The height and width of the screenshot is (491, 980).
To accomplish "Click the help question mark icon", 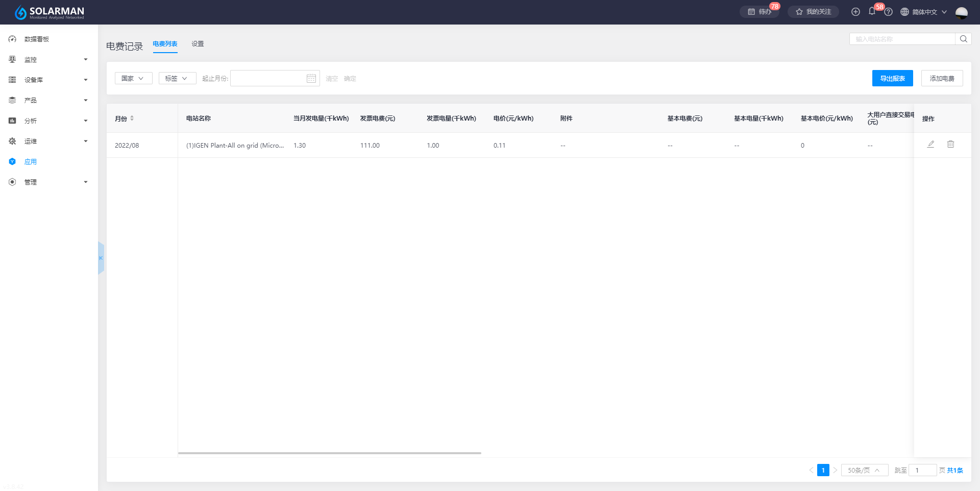I will point(888,12).
